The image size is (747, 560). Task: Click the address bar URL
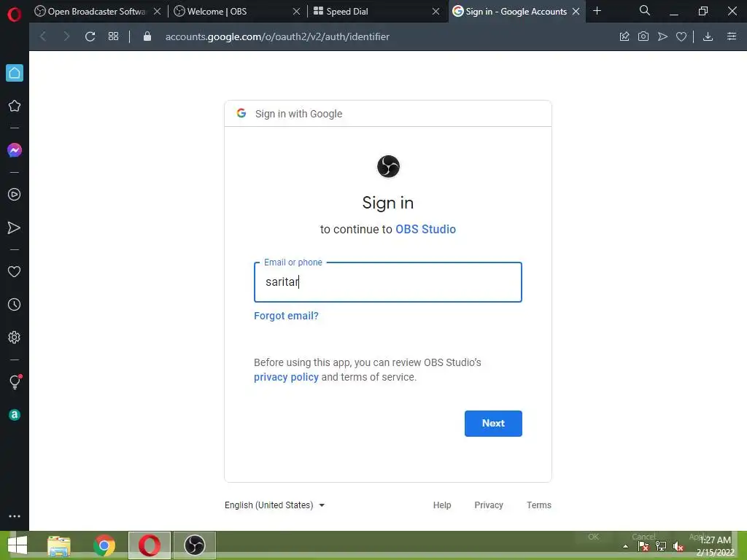point(277,36)
